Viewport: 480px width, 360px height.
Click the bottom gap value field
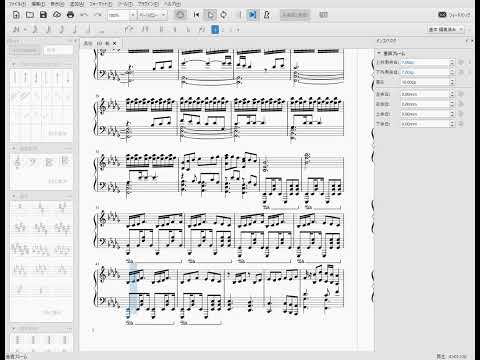[425, 72]
